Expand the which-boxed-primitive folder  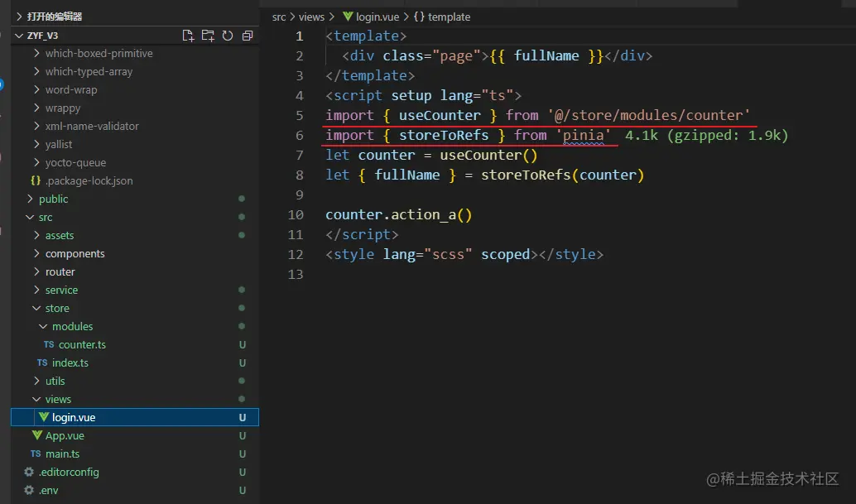36,53
